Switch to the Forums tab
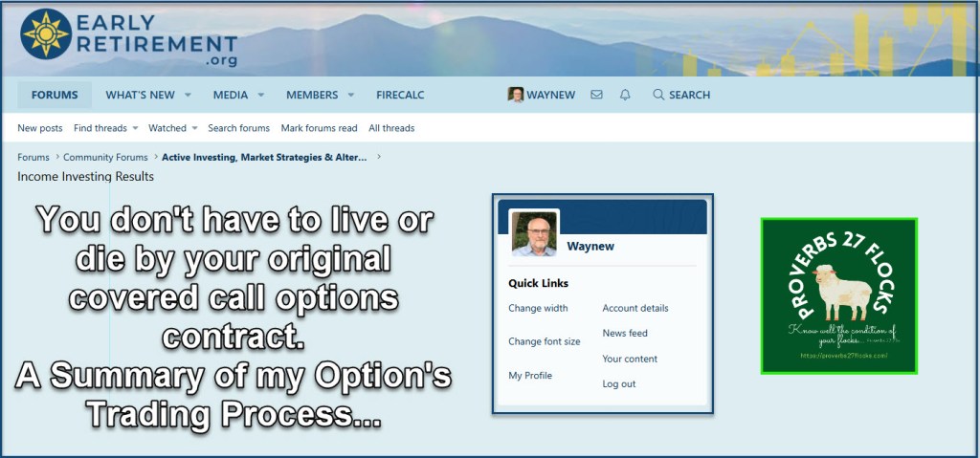The height and width of the screenshot is (458, 980). (x=55, y=95)
